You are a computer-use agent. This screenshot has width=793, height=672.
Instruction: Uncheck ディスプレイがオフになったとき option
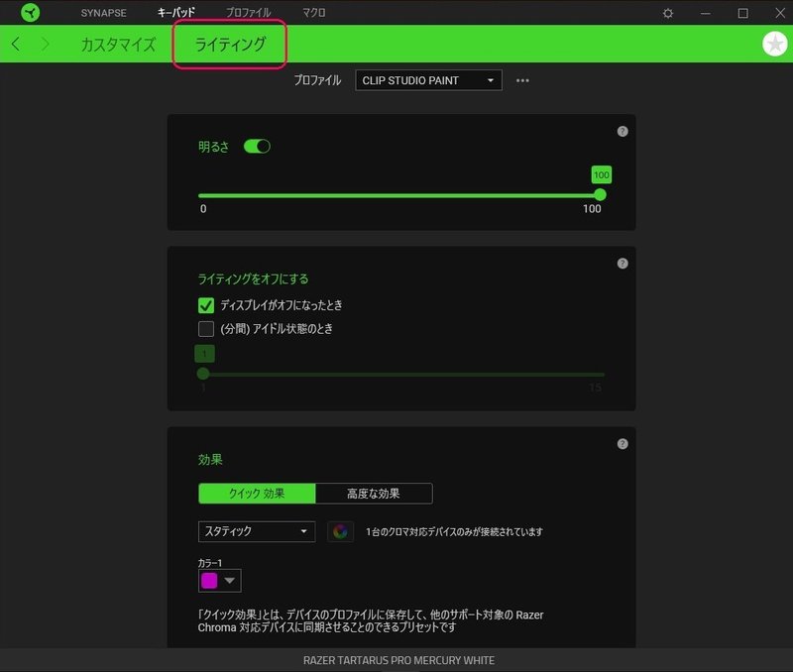tap(206, 305)
